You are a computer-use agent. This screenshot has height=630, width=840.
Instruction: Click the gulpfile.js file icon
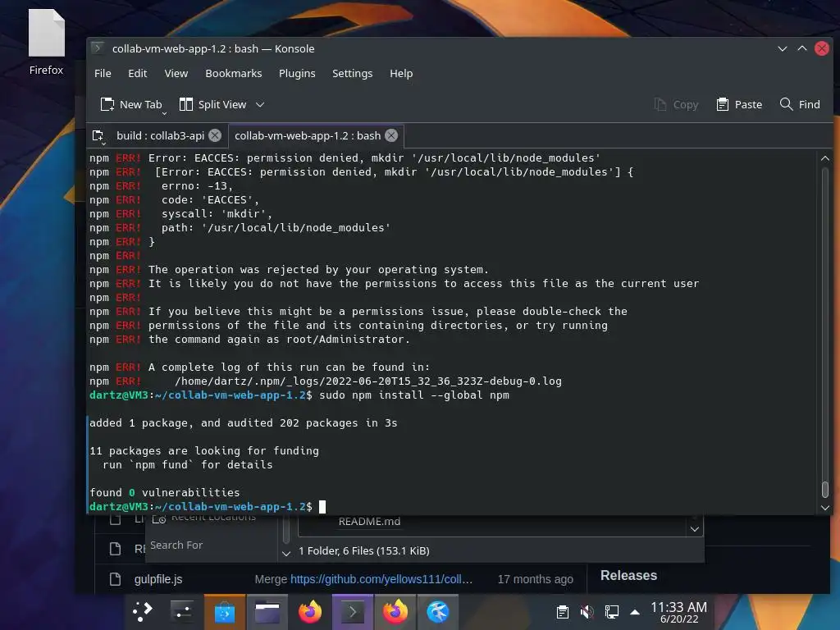[115, 579]
